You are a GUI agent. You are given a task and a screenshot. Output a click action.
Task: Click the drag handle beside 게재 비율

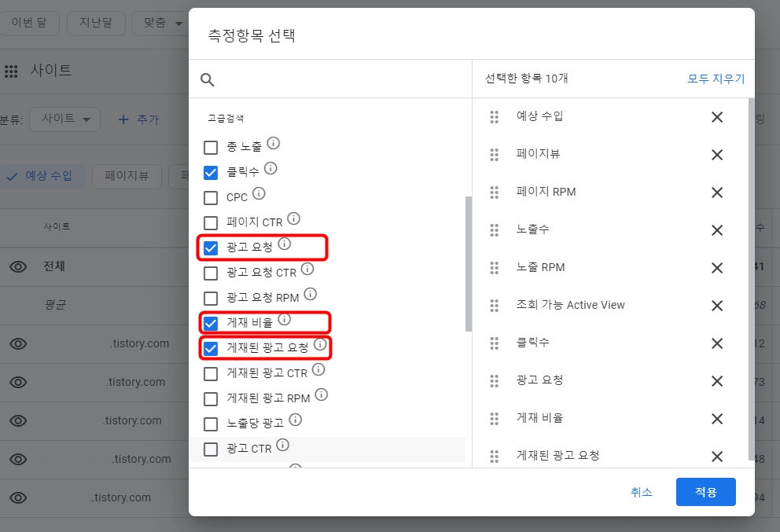tap(495, 418)
